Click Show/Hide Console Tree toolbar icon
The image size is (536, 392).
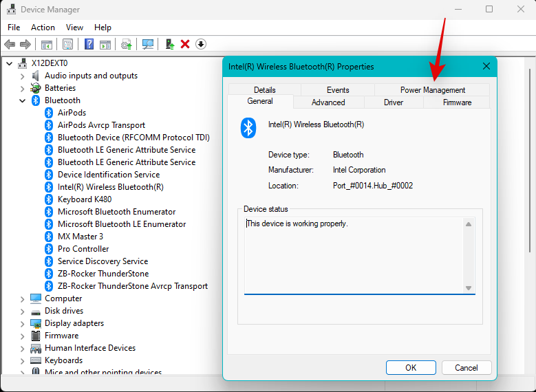(x=47, y=44)
